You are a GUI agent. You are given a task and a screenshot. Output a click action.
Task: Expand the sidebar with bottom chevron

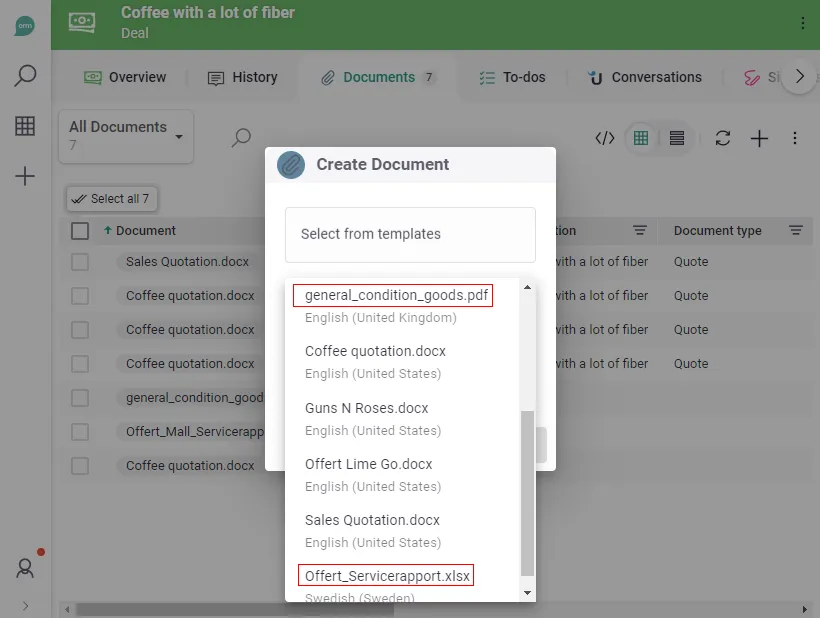(25, 606)
